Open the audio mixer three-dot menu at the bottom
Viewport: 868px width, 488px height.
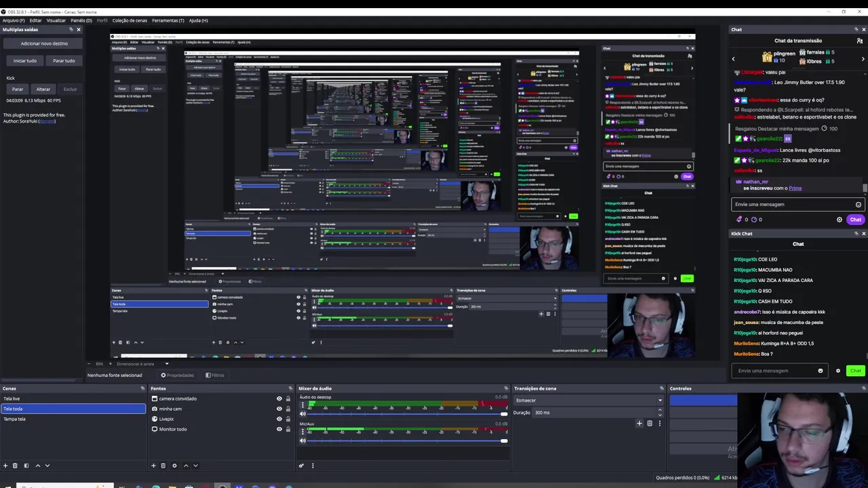point(313,466)
